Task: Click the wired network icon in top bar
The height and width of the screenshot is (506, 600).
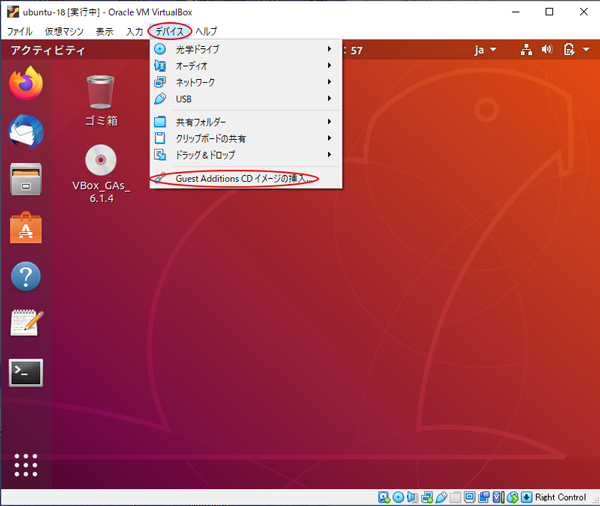Action: click(x=527, y=50)
